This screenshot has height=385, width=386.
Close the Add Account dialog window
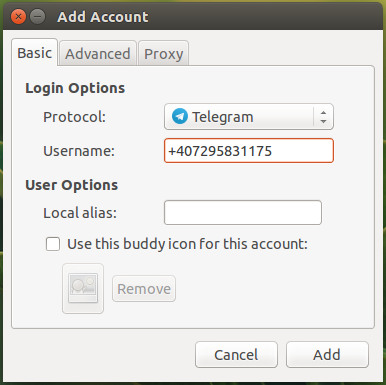(18, 16)
